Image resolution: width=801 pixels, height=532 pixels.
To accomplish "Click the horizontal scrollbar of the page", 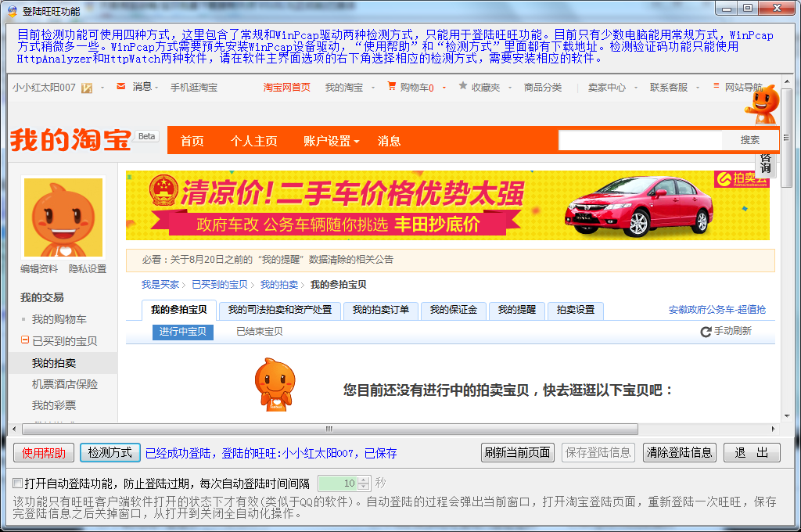I will tap(329, 429).
